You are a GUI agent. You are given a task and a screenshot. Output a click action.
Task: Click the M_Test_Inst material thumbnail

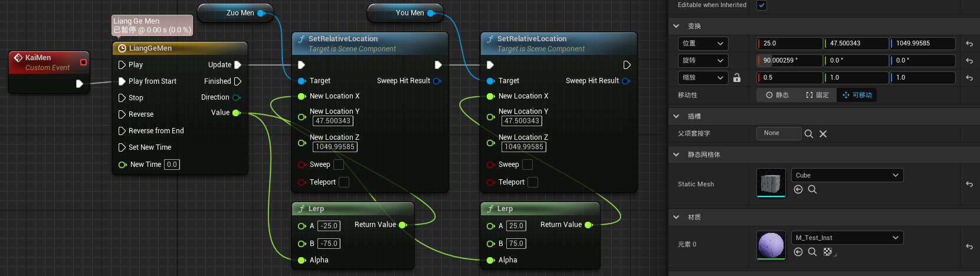771,245
